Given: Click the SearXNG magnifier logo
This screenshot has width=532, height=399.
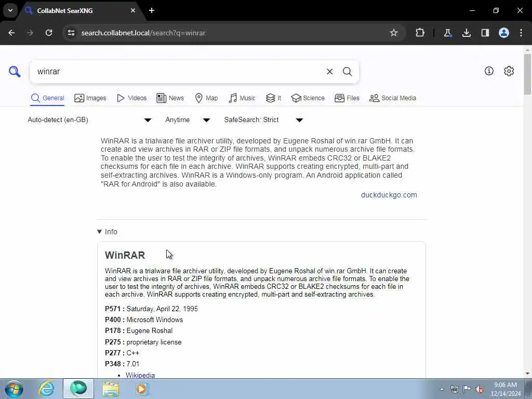Looking at the screenshot, I should pos(15,72).
